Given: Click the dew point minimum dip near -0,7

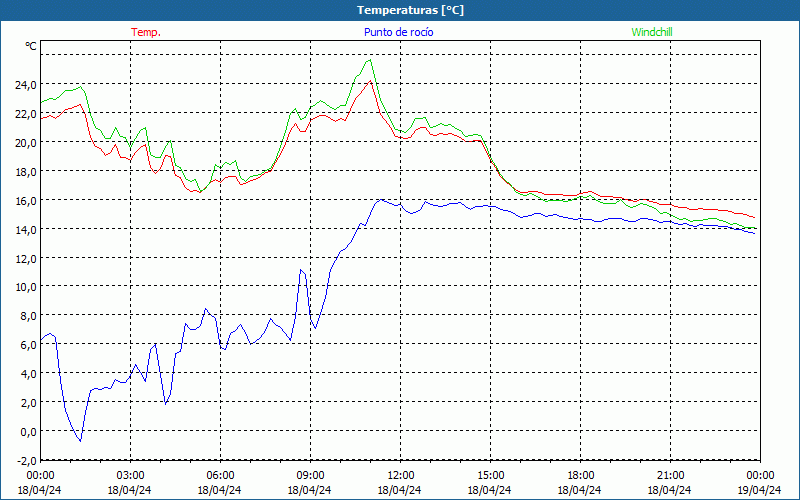Looking at the screenshot, I should [x=80, y=441].
